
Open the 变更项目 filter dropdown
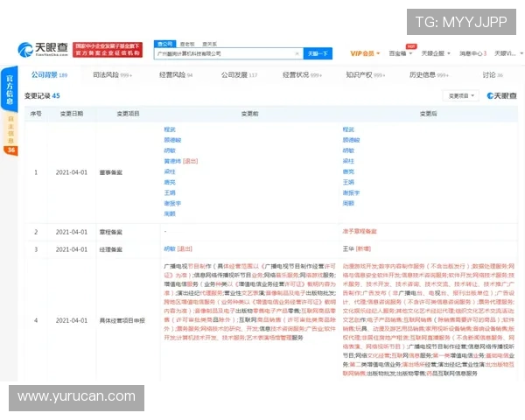pyautogui.click(x=461, y=95)
